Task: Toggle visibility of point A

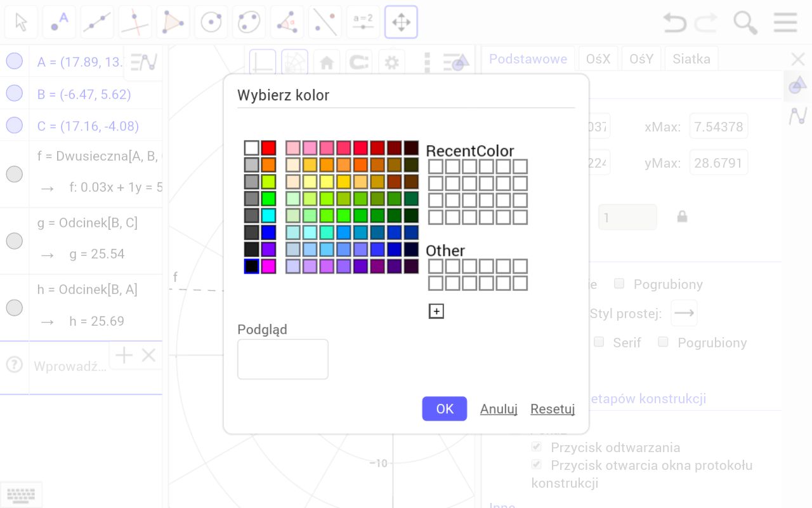Action: coord(14,61)
